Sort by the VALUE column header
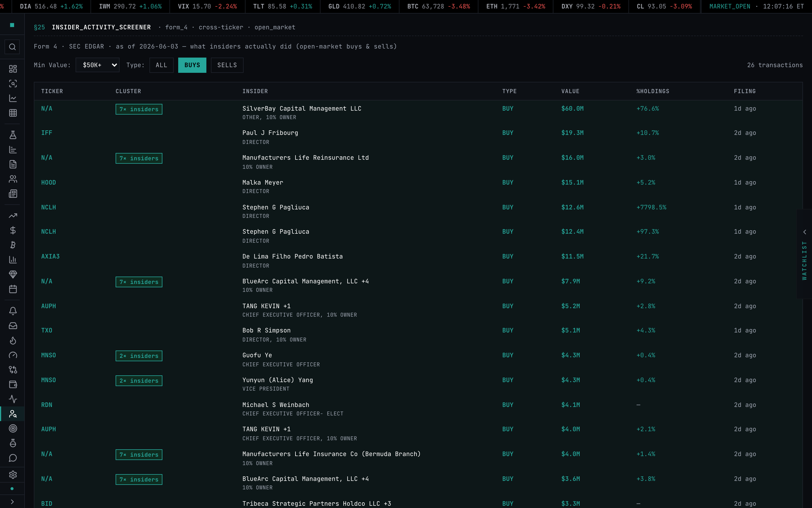The image size is (812, 508). (570, 91)
